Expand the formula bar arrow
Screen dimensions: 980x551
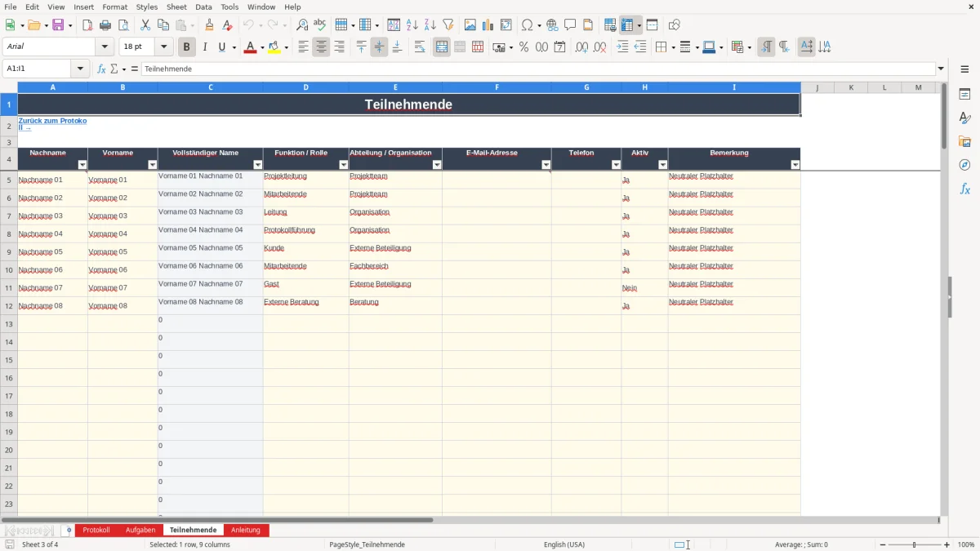click(x=941, y=69)
